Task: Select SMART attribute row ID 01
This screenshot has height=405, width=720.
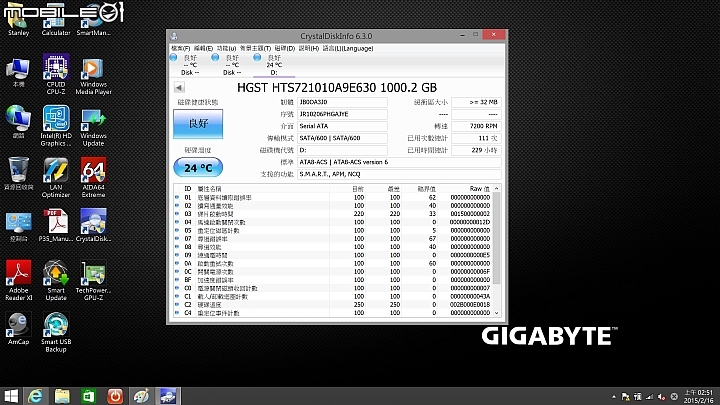Action: click(x=333, y=197)
